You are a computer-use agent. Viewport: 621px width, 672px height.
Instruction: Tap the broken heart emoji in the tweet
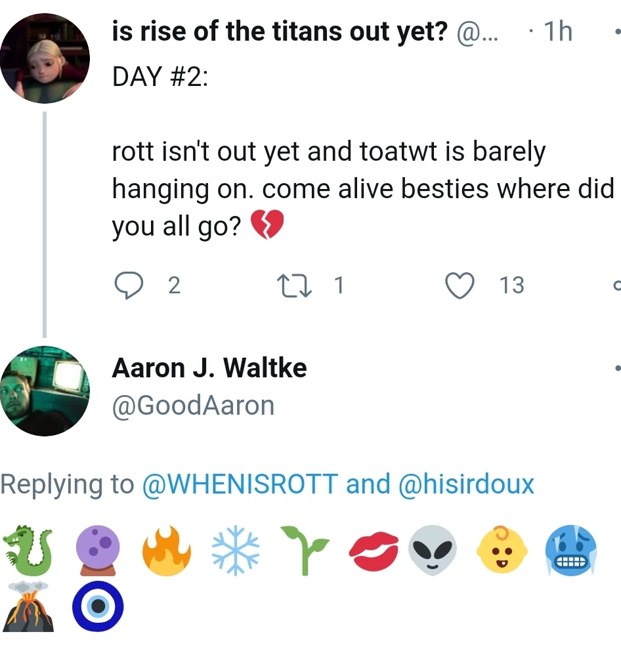[268, 224]
